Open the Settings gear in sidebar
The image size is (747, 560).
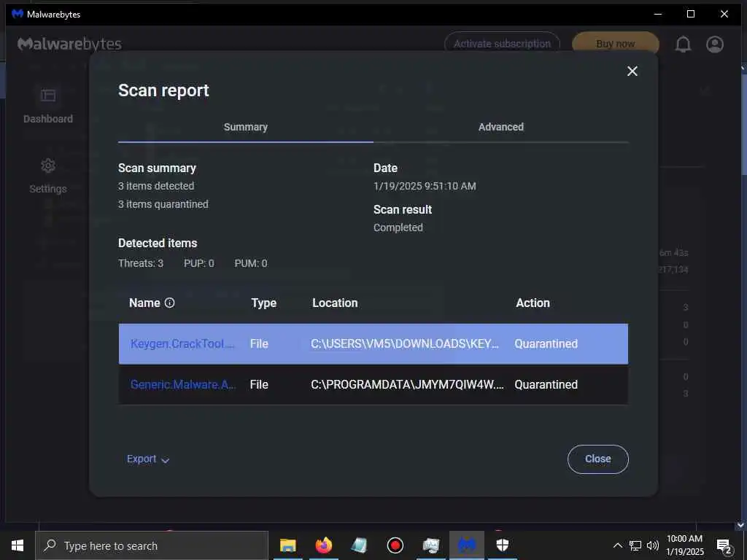[x=48, y=166]
